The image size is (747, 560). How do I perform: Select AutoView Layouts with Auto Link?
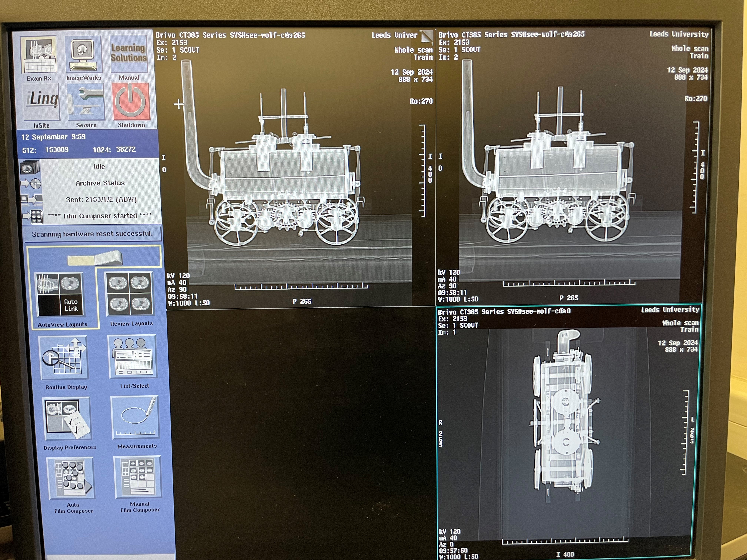point(59,294)
